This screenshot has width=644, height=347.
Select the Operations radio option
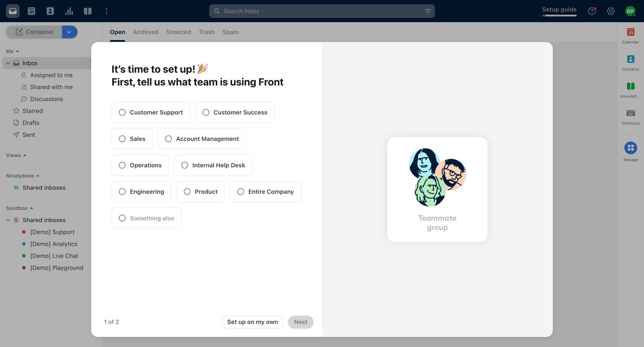tap(140, 165)
